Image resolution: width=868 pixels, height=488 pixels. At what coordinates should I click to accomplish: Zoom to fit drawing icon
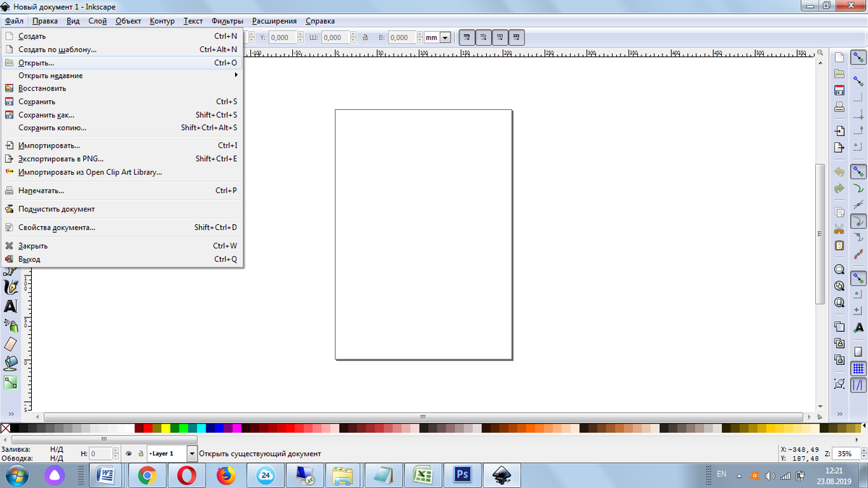point(839,286)
